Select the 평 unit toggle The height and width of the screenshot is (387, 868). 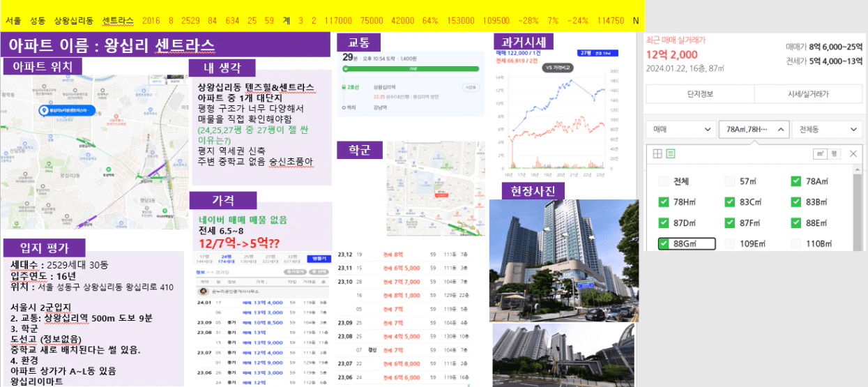(834, 153)
